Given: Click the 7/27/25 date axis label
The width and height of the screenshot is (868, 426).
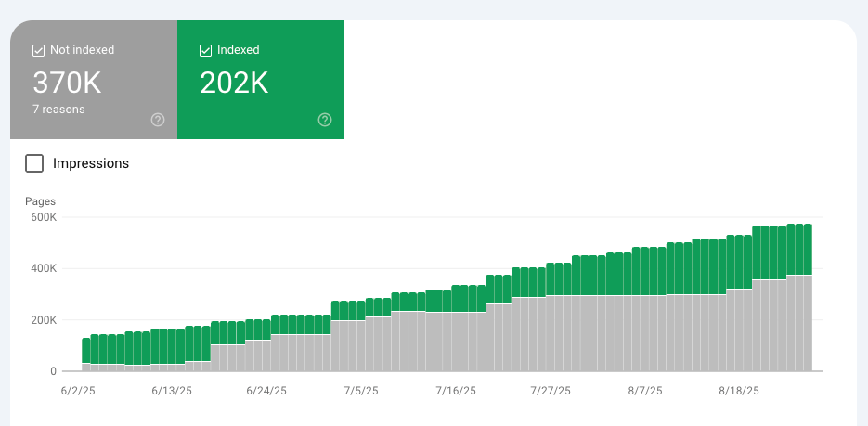Looking at the screenshot, I should point(551,391).
